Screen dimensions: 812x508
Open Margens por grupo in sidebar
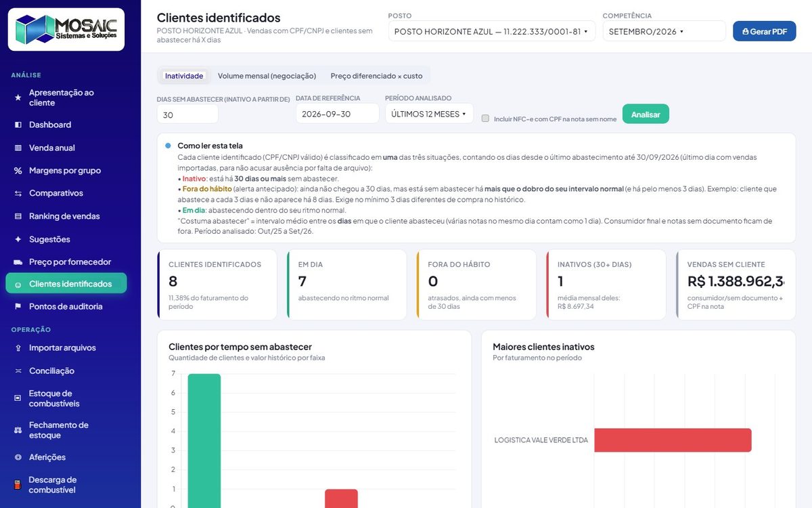coord(66,171)
